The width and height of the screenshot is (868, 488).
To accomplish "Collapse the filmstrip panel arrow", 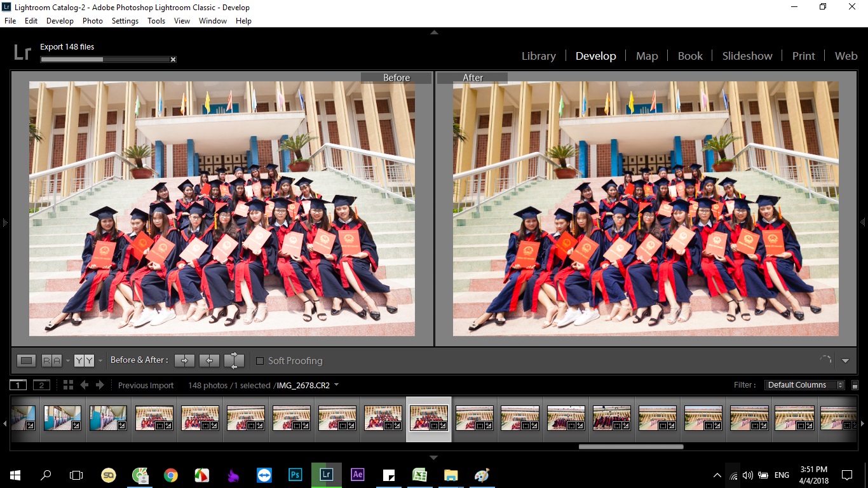I will (x=434, y=457).
